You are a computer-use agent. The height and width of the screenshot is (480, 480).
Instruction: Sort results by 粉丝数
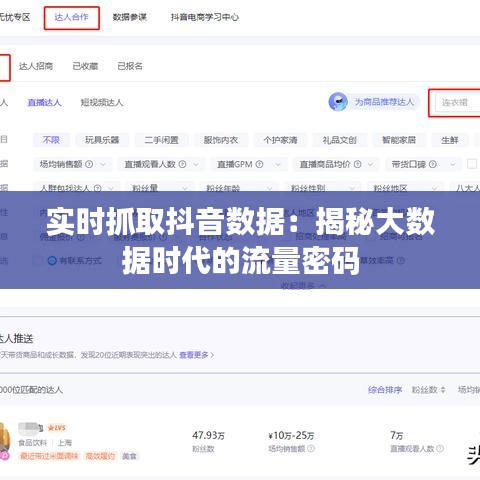(x=425, y=390)
